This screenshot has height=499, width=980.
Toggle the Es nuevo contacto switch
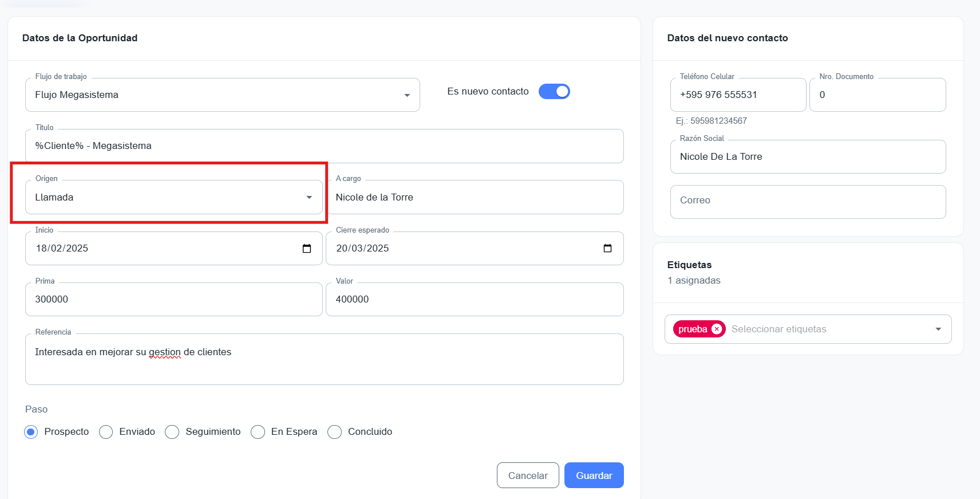point(554,92)
